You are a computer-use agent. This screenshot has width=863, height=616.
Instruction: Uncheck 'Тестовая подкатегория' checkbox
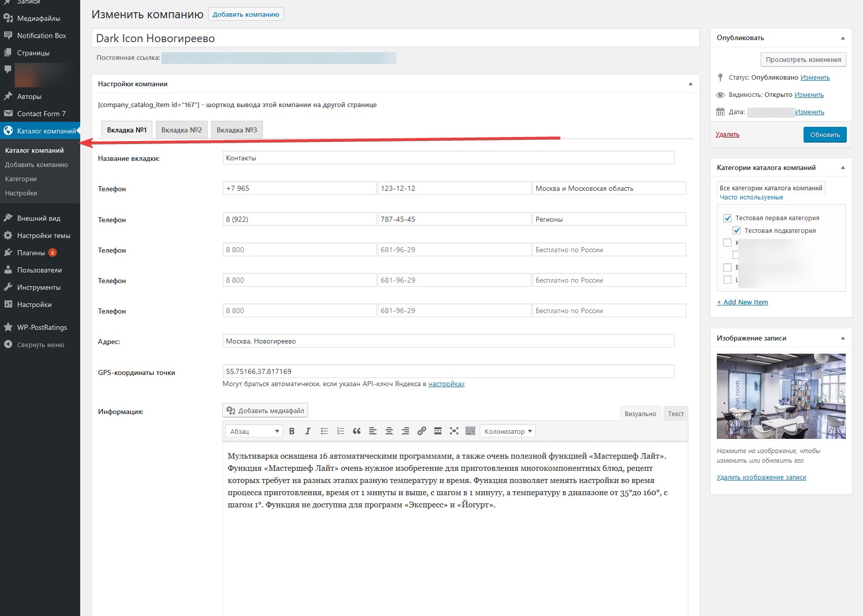click(x=737, y=231)
